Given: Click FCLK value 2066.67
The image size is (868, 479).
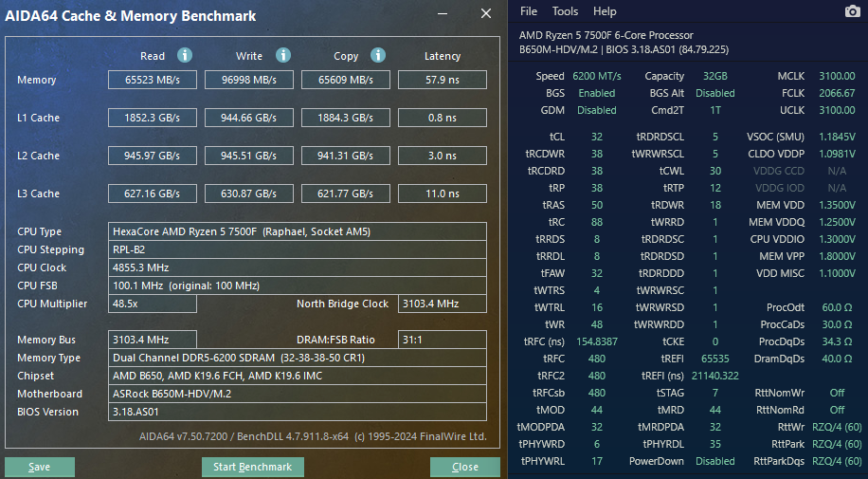Looking at the screenshot, I should click(x=837, y=93).
